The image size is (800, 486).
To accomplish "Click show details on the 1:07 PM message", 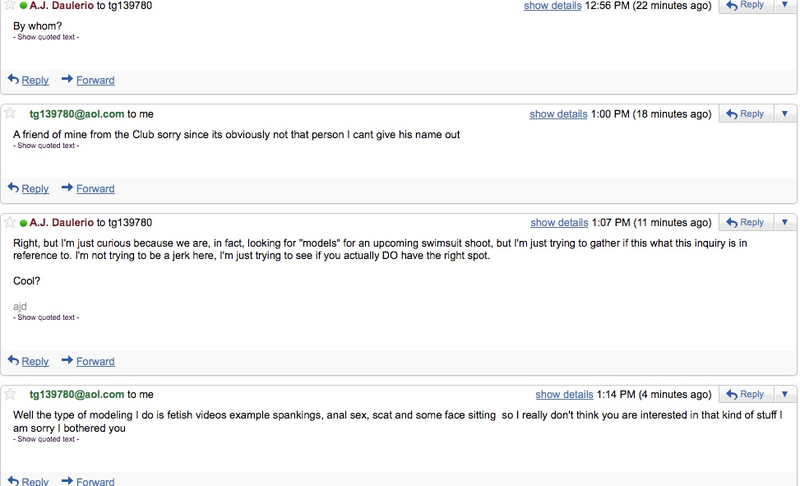I will point(559,223).
